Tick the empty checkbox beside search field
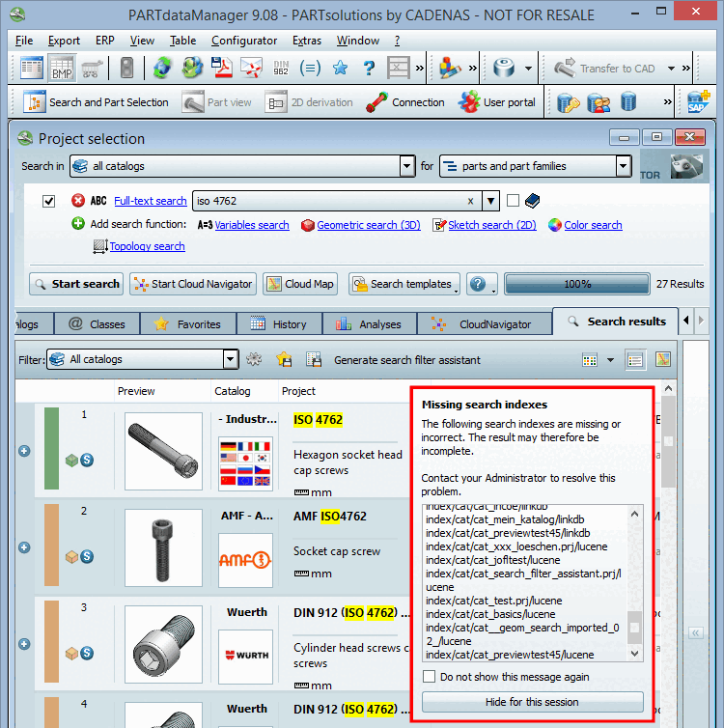 [x=513, y=201]
